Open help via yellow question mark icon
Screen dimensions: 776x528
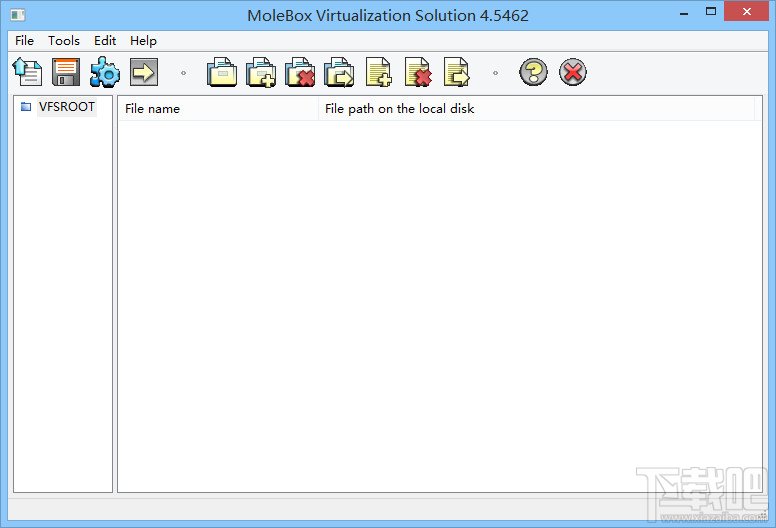(534, 72)
